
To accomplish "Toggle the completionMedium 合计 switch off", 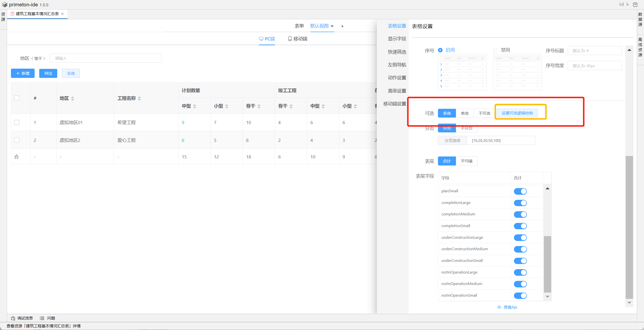I will [x=520, y=214].
